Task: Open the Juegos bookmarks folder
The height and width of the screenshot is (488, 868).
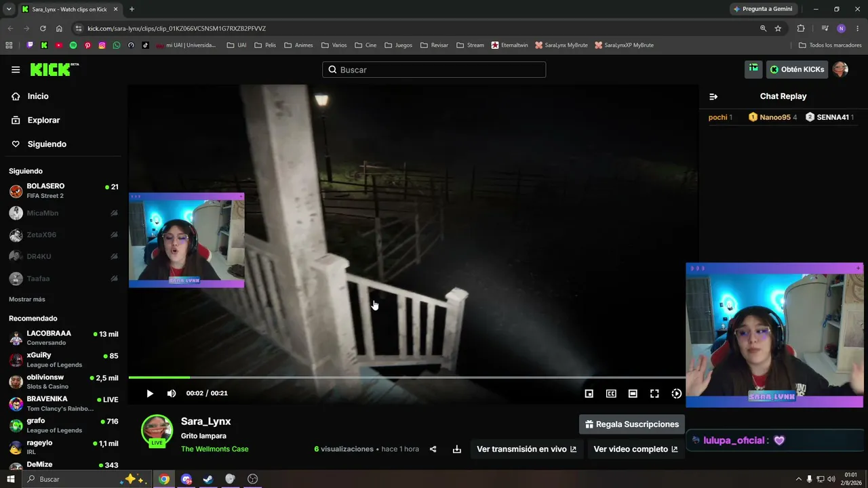Action: click(x=398, y=45)
